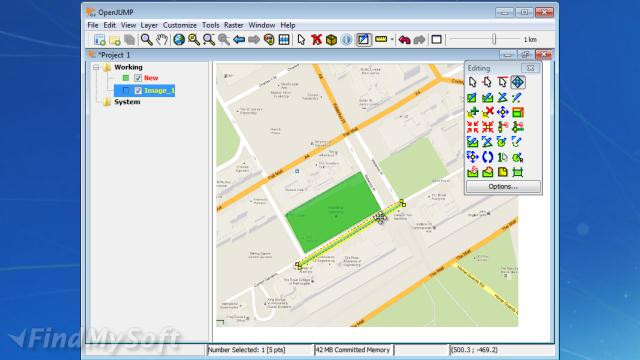
Task: Close the Project 1 inner window
Action: tap(543, 54)
